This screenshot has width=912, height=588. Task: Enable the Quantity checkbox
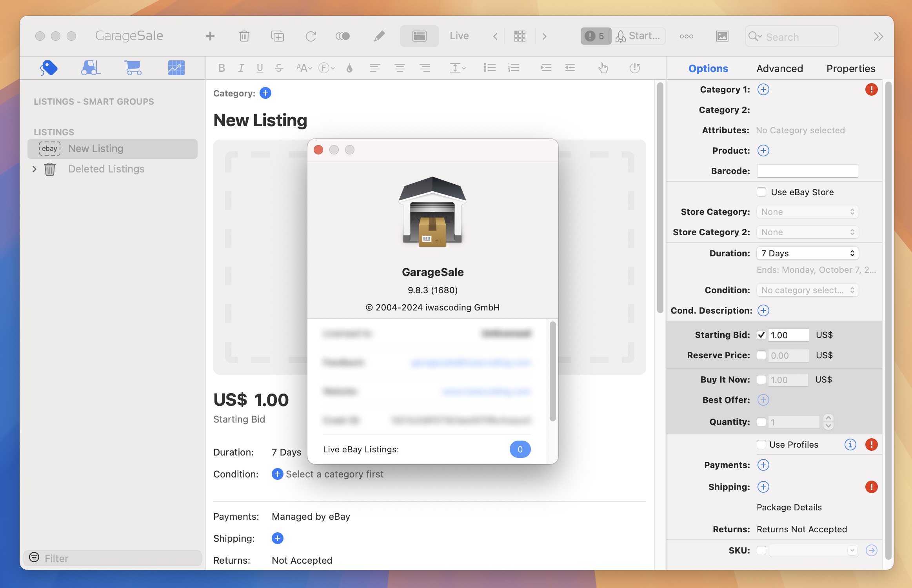click(x=761, y=422)
